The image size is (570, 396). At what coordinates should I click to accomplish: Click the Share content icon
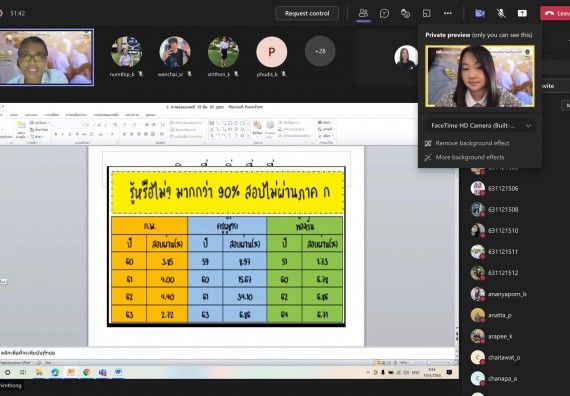click(x=522, y=13)
